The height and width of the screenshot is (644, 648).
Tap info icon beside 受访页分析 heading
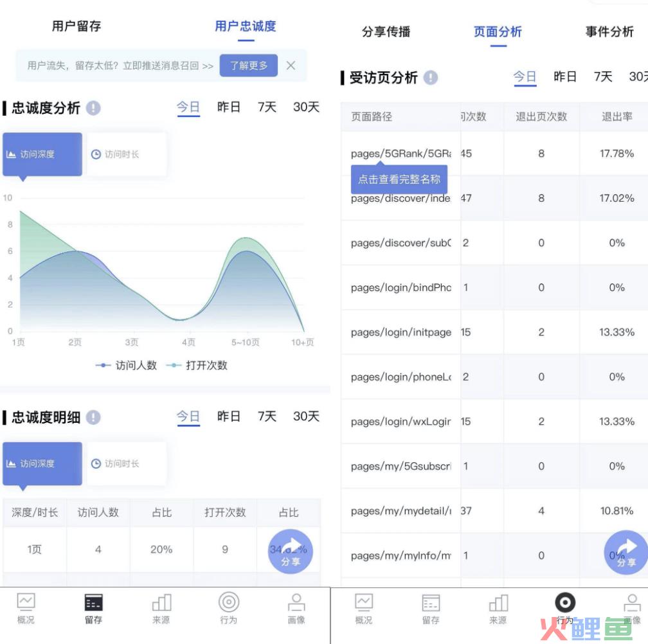[x=431, y=78]
